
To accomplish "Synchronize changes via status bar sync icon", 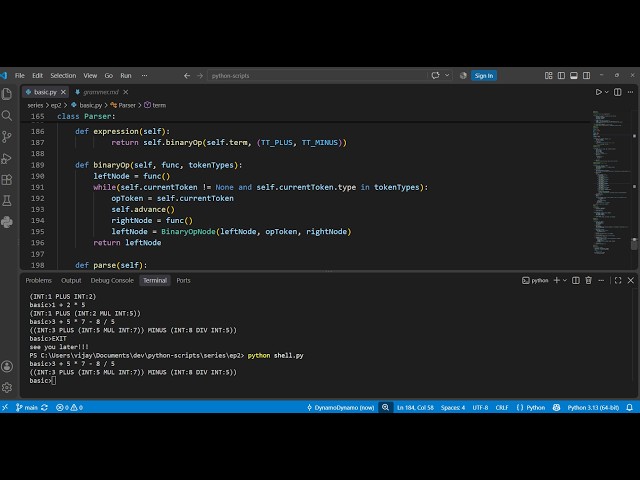I will click(x=44, y=407).
